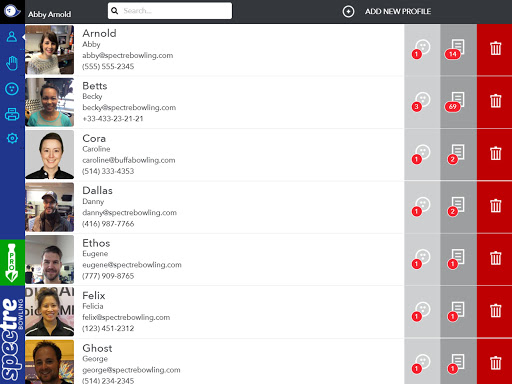View Danny Dallas' bowling balls
Viewport: 512px width, 384px height.
pos(422,207)
